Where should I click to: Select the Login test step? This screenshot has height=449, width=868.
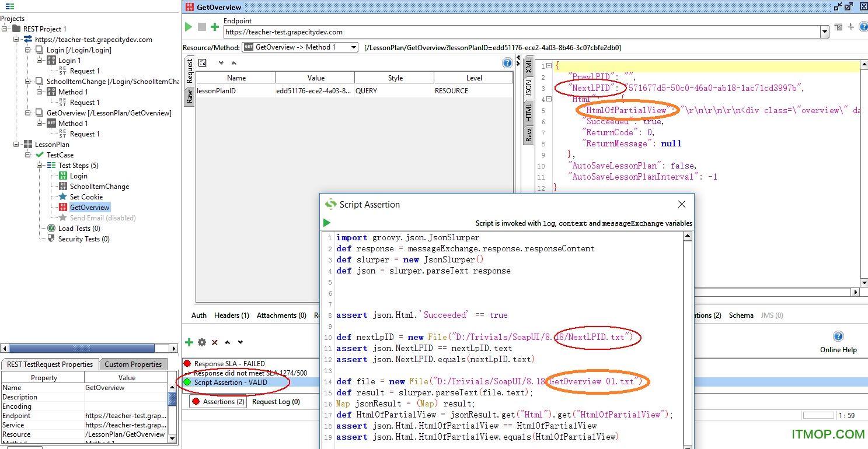[73, 176]
